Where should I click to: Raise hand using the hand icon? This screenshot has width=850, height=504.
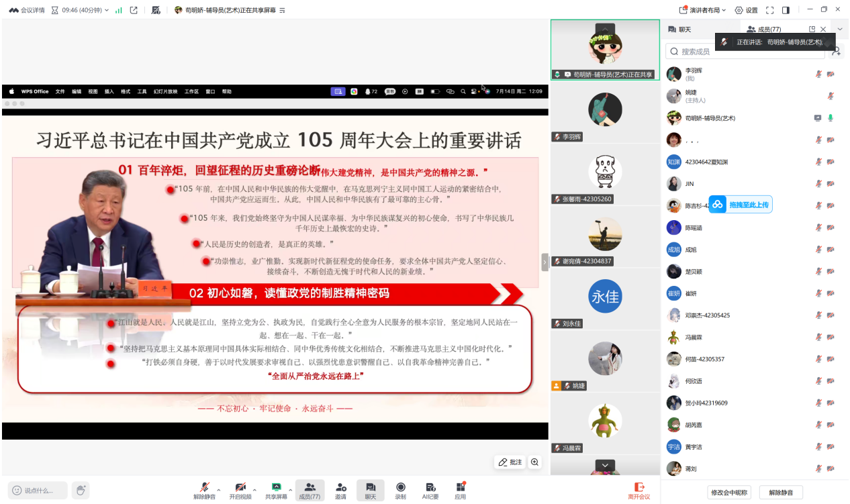coord(81,490)
